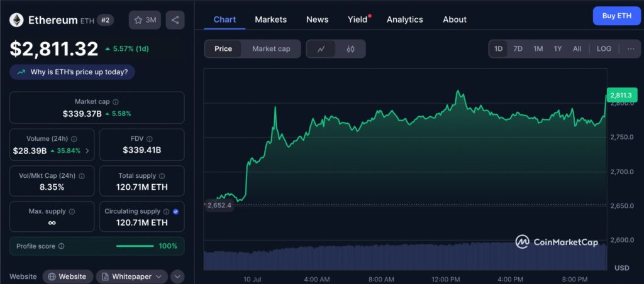Open the About tab

(x=455, y=19)
